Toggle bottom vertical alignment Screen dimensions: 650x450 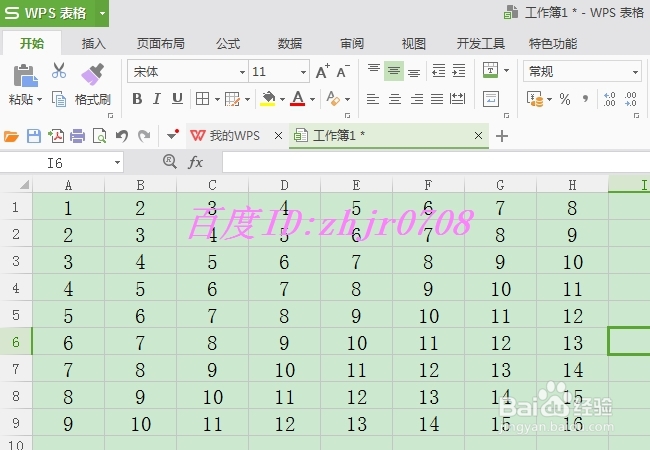click(x=414, y=73)
